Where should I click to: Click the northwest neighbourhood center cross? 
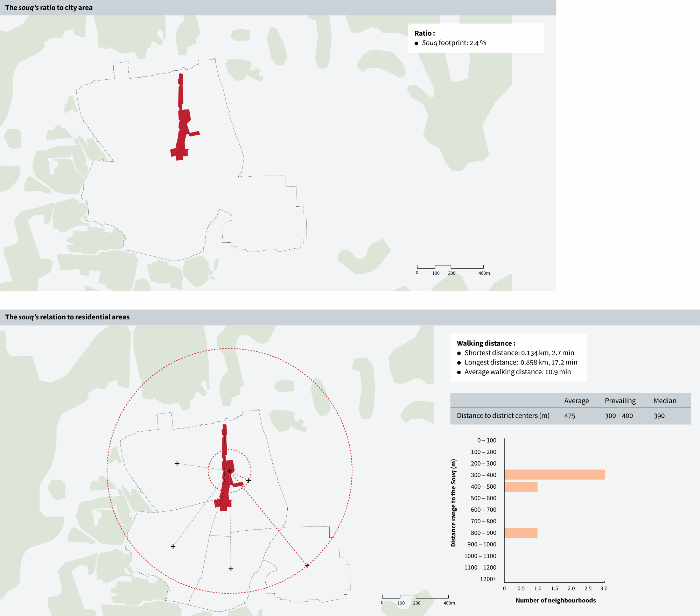click(177, 463)
